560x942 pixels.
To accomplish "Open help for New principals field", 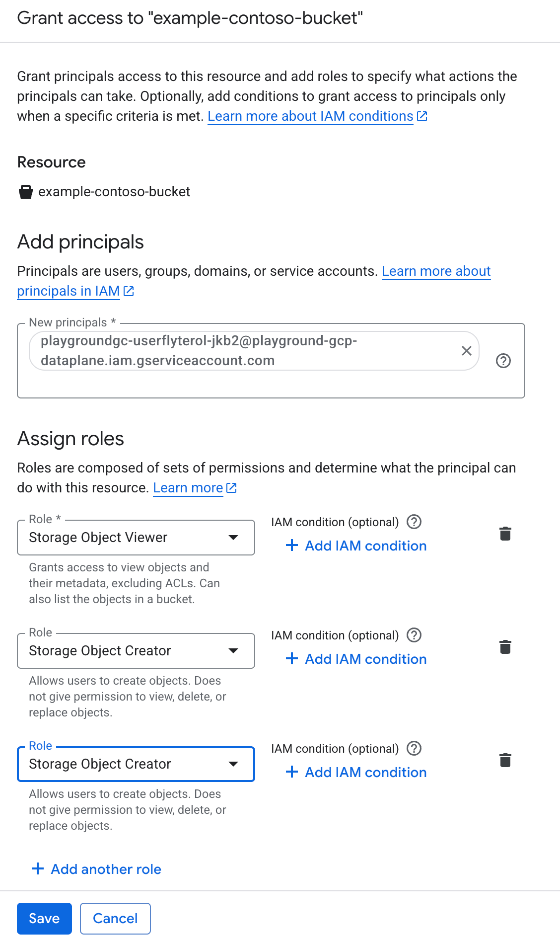I will point(503,361).
